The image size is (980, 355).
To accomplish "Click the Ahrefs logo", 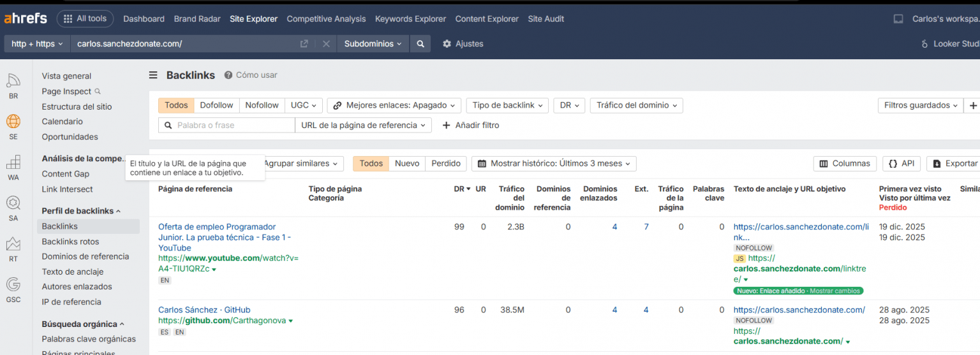I will tap(26, 18).
